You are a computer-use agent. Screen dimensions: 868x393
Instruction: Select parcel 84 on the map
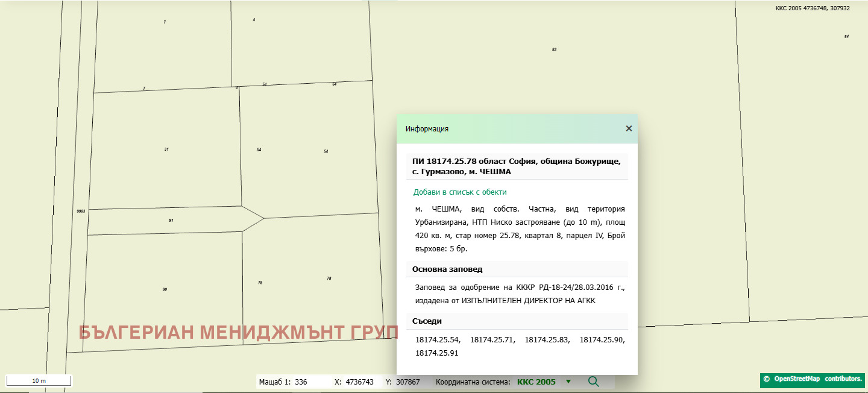click(846, 37)
